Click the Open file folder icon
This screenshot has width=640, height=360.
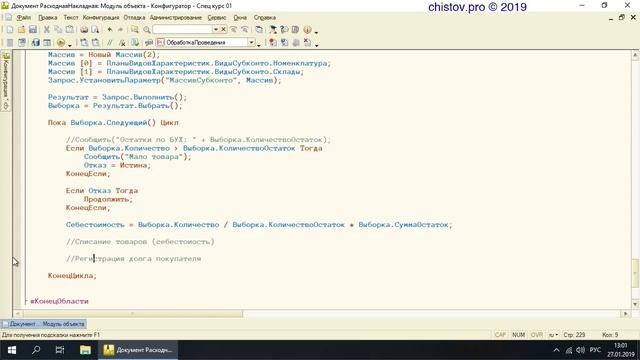(21, 29)
